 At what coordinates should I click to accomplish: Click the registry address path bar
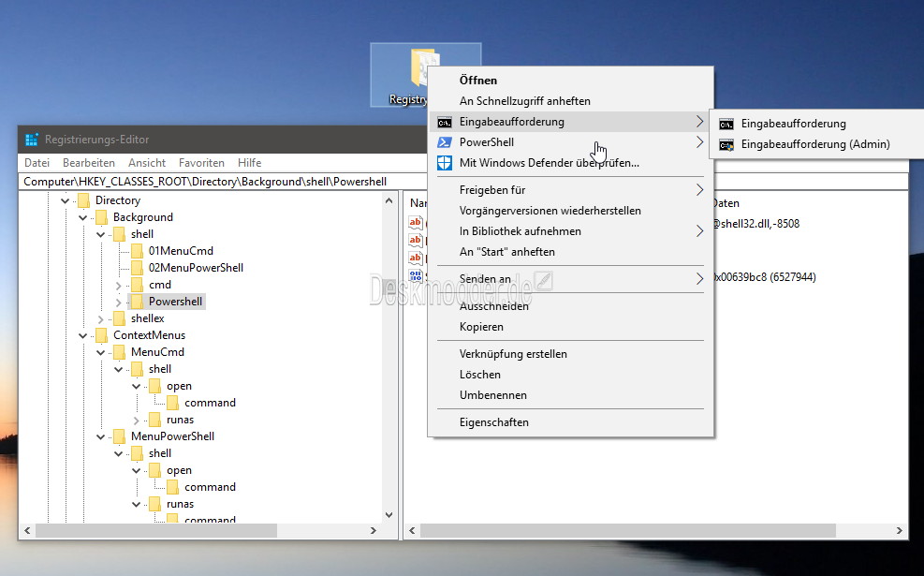click(224, 182)
